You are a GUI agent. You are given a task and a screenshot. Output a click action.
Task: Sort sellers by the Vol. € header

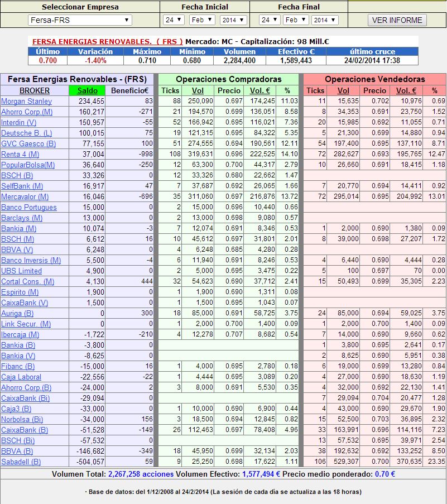(x=406, y=90)
